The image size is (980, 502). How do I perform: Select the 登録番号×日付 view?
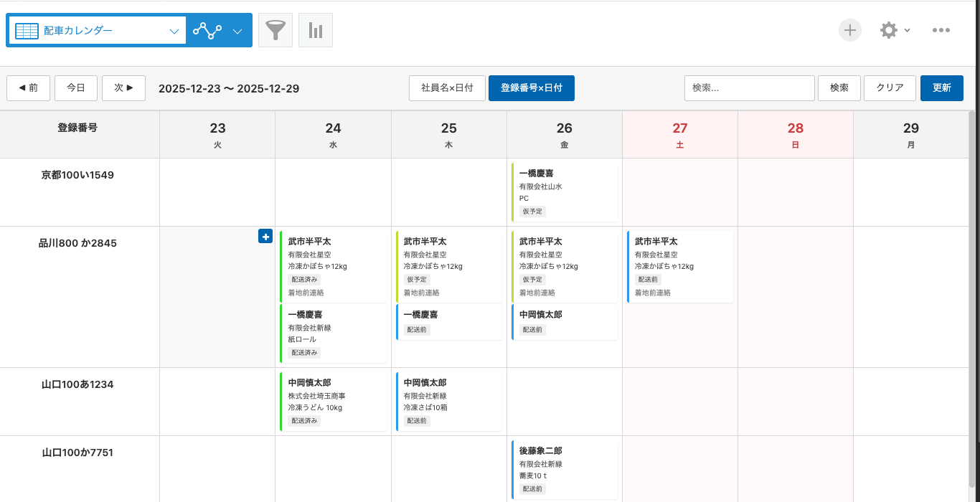[532, 88]
